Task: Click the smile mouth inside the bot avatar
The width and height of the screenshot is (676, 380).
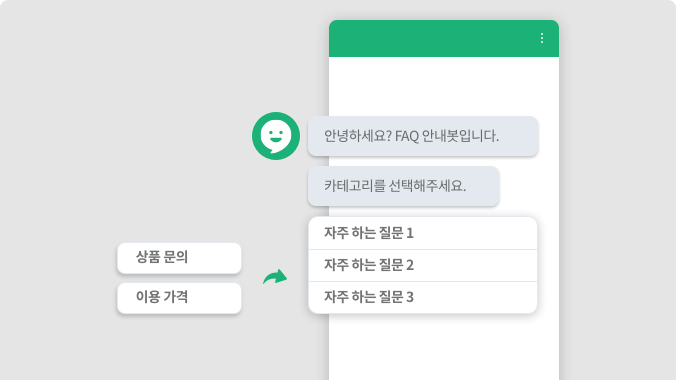Action: (276, 139)
